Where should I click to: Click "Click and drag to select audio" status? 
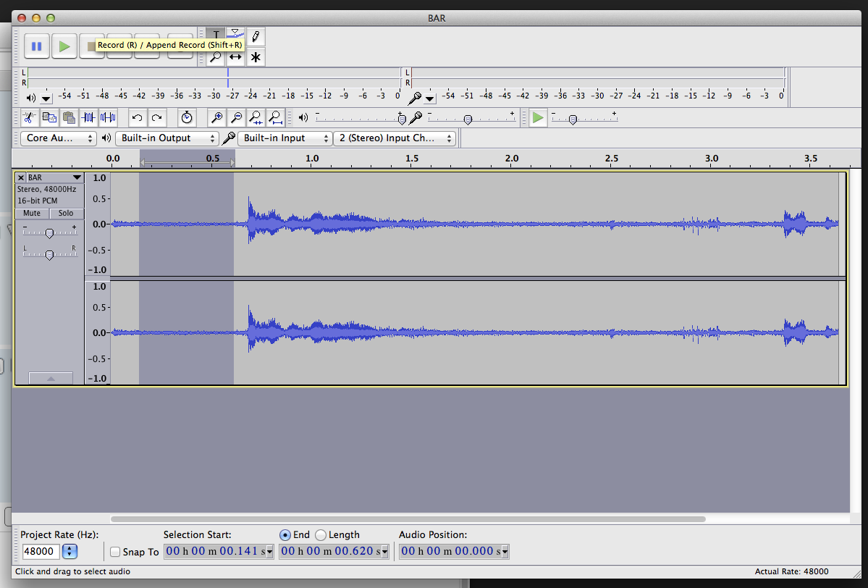[73, 571]
